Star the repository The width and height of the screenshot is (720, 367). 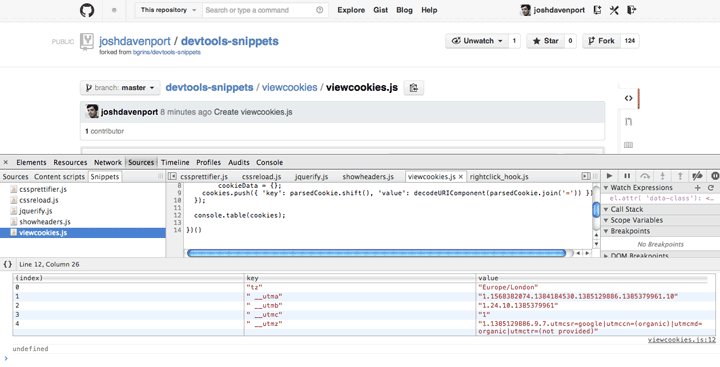(546, 41)
